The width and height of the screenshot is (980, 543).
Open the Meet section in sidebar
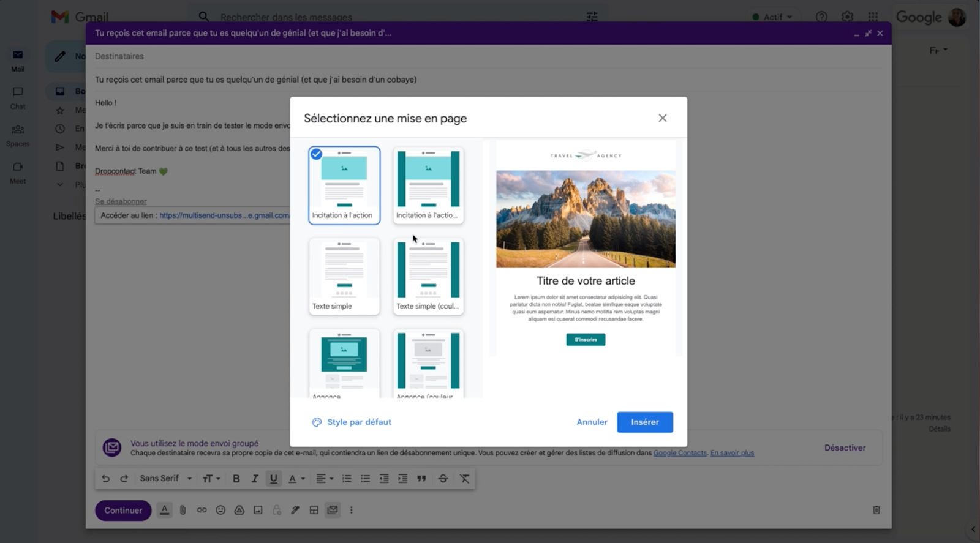(18, 173)
